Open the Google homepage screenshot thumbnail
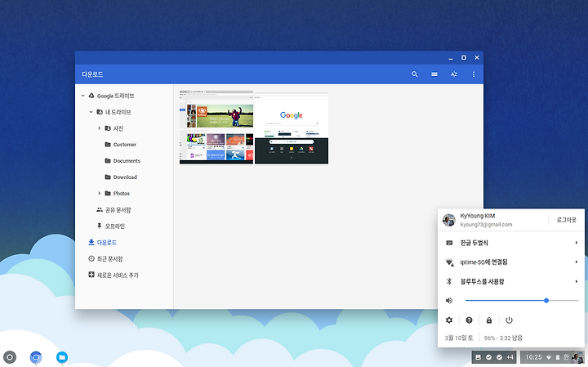The image size is (588, 367). (292, 128)
